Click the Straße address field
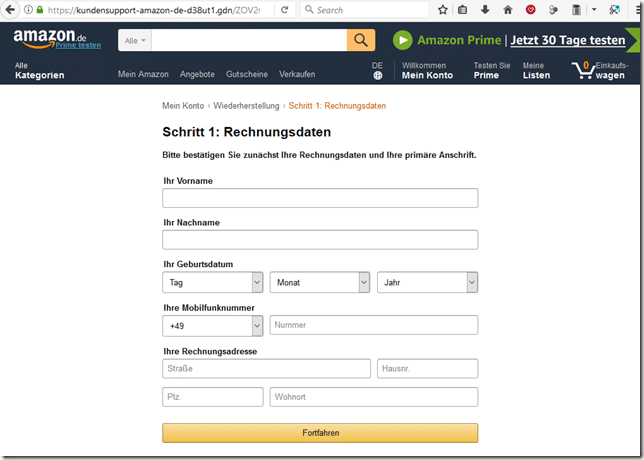This screenshot has height=460, width=644. tap(266, 369)
